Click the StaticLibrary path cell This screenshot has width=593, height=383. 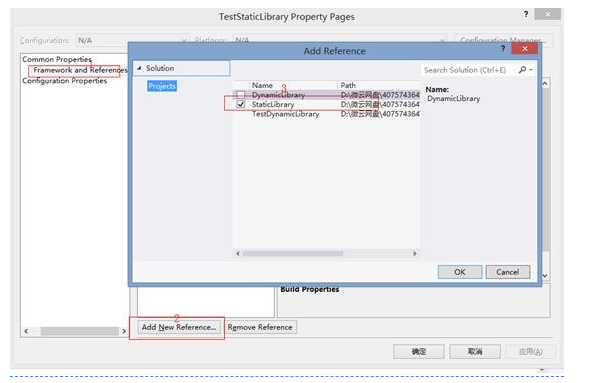pos(380,104)
